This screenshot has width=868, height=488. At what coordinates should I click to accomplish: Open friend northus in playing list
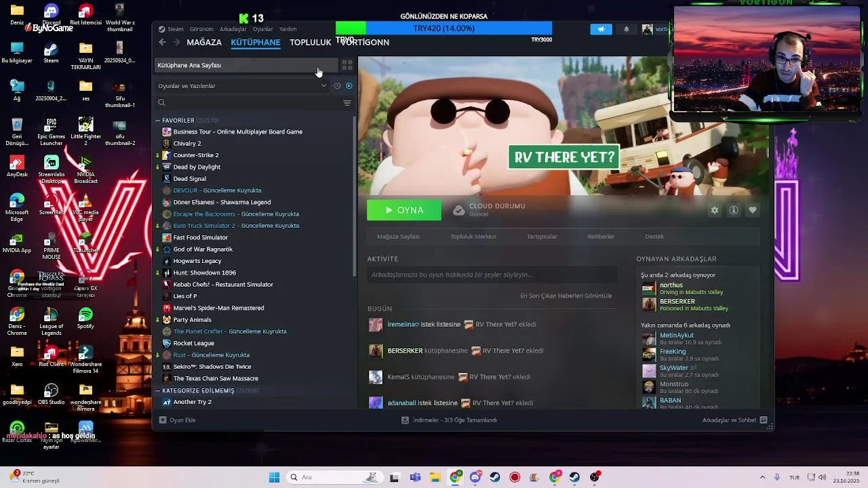(x=698, y=289)
